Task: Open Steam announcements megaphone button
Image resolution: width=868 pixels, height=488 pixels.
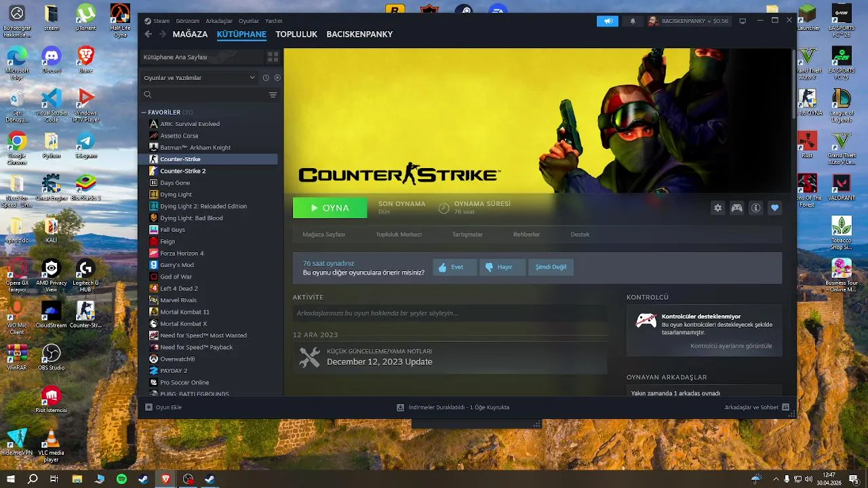Action: (608, 21)
